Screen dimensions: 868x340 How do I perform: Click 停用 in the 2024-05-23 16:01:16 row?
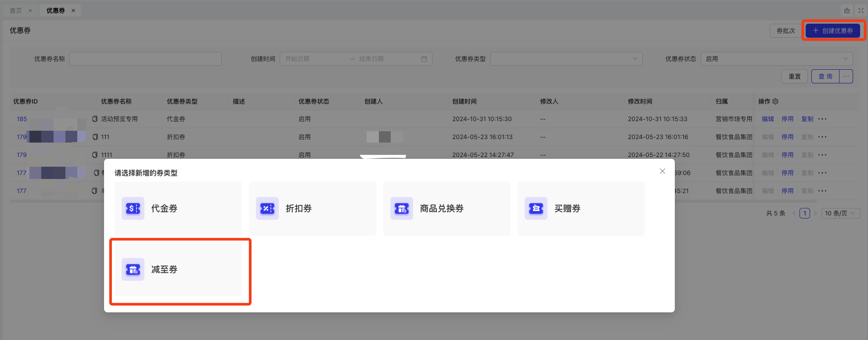pos(788,137)
